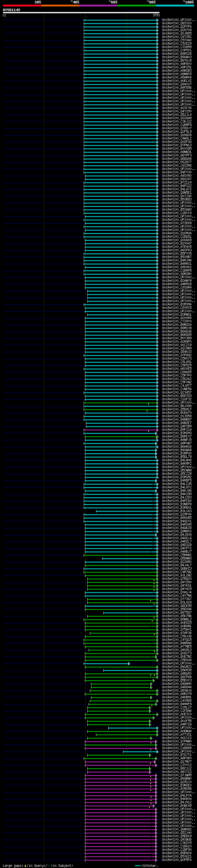Open hit UniRef100_B8MC07

(176, 436)
